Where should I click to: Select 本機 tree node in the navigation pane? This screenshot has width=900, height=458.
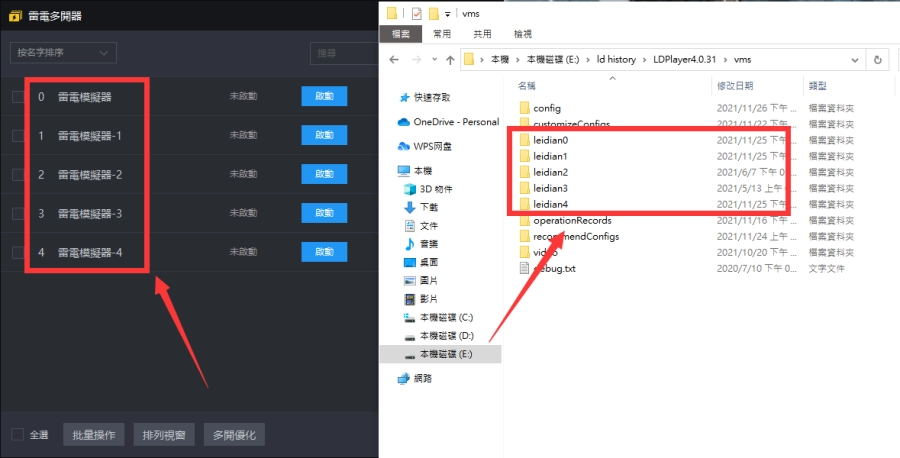415,170
